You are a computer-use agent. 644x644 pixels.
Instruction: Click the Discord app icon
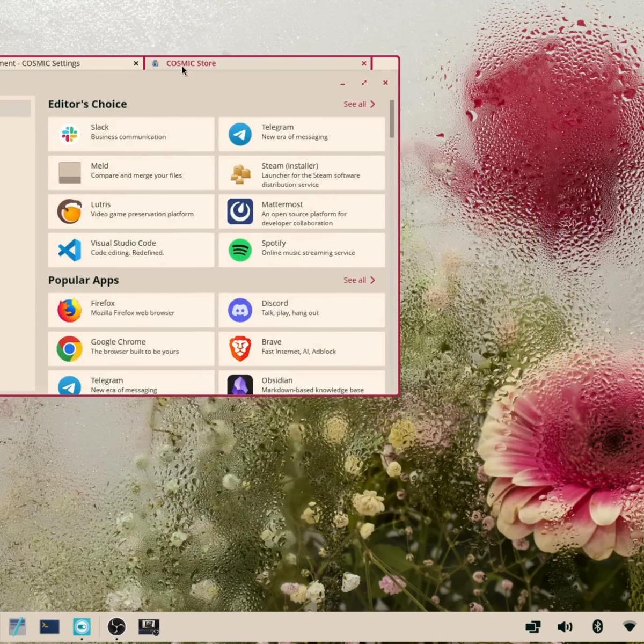[240, 310]
